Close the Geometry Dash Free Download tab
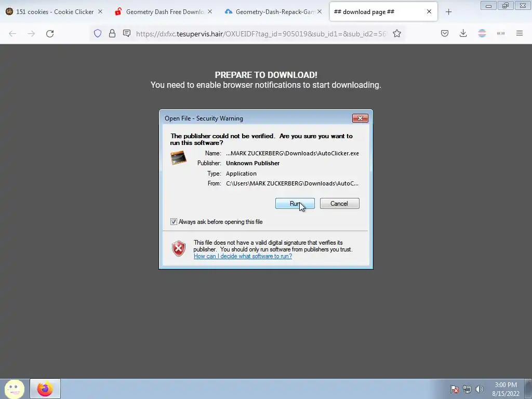Viewport: 532px width, 399px height. [x=210, y=11]
